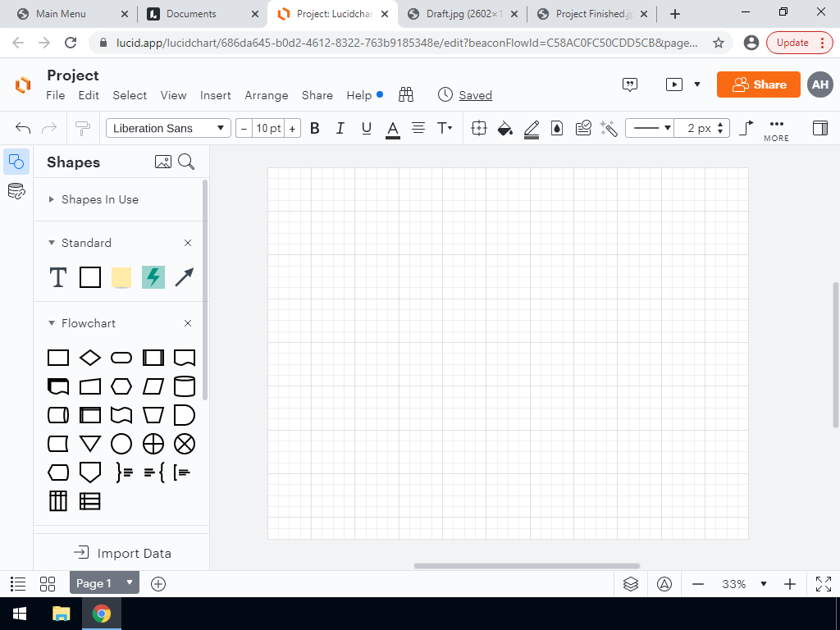Open the Select menu
Image resolution: width=840 pixels, height=630 pixels.
click(x=130, y=95)
